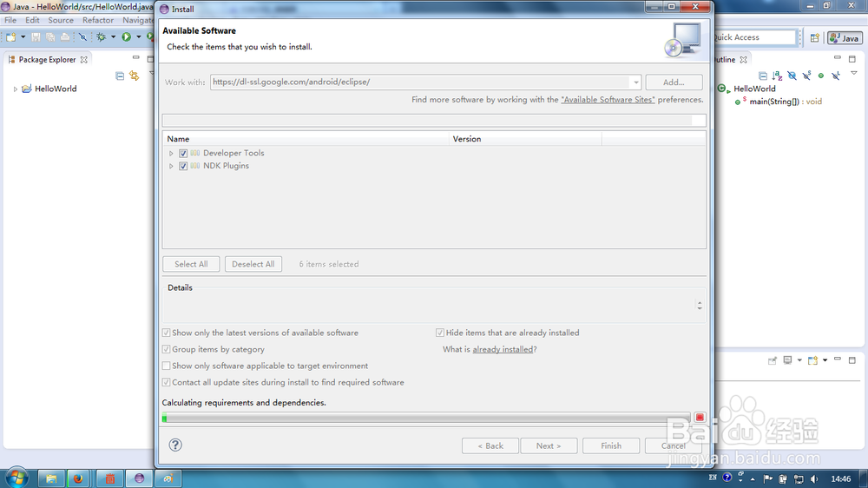Close the Package Explorer tab
This screenshot has width=868, height=488.
pos(84,60)
